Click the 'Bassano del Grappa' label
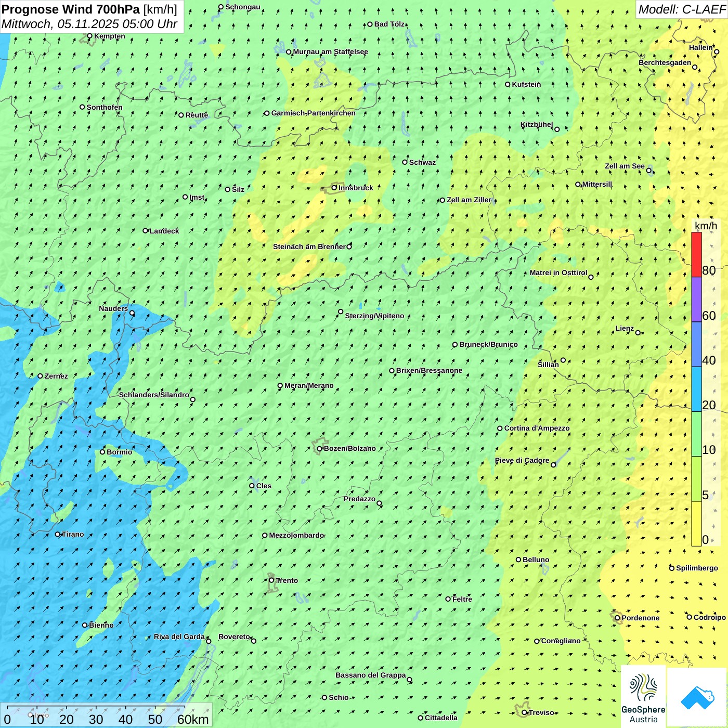 (x=371, y=675)
